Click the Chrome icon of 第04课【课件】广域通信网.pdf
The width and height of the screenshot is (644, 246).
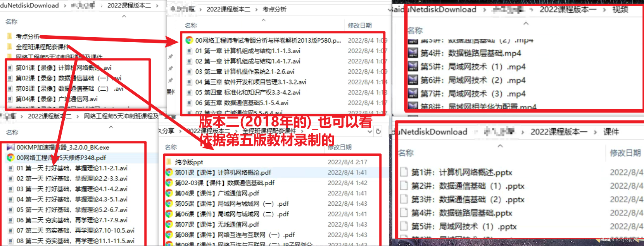tap(169, 193)
